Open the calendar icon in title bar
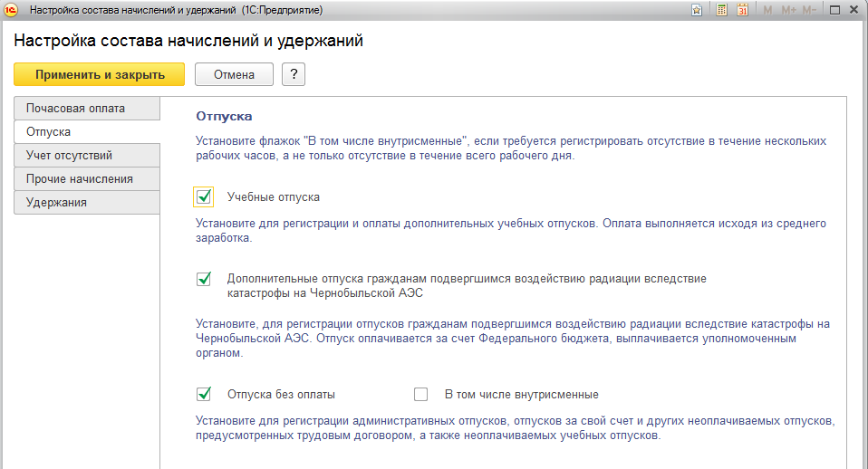The image size is (868, 469). point(742,10)
